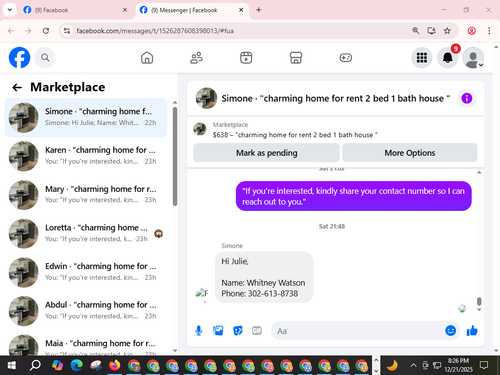Bookmark this page with the star
The width and height of the screenshot is (500, 375).
447,31
